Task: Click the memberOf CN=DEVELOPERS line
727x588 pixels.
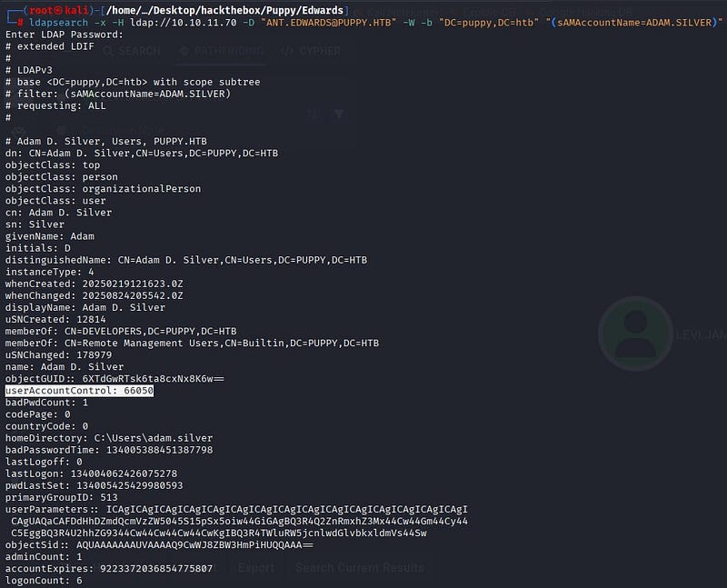Action: click(121, 331)
